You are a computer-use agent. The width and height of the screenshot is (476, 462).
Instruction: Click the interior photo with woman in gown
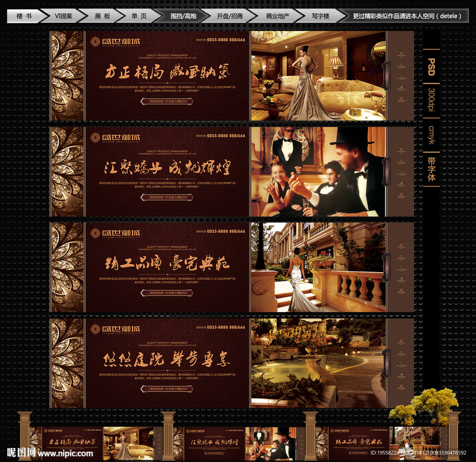pos(318,76)
